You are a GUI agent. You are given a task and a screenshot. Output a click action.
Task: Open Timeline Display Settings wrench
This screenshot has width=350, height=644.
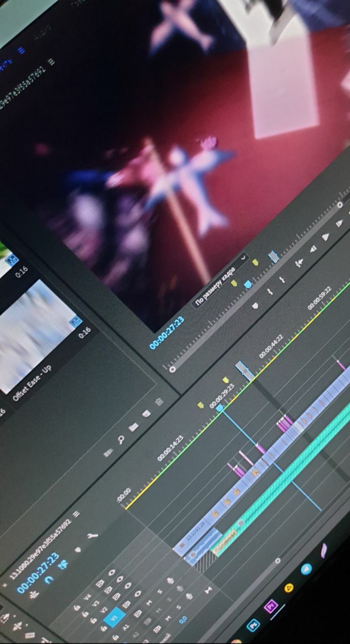(x=93, y=535)
